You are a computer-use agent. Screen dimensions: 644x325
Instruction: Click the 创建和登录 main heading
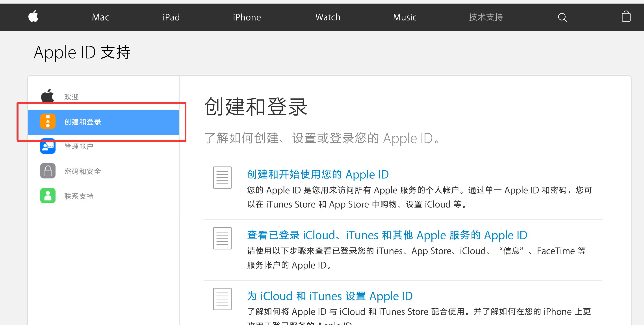tap(256, 107)
